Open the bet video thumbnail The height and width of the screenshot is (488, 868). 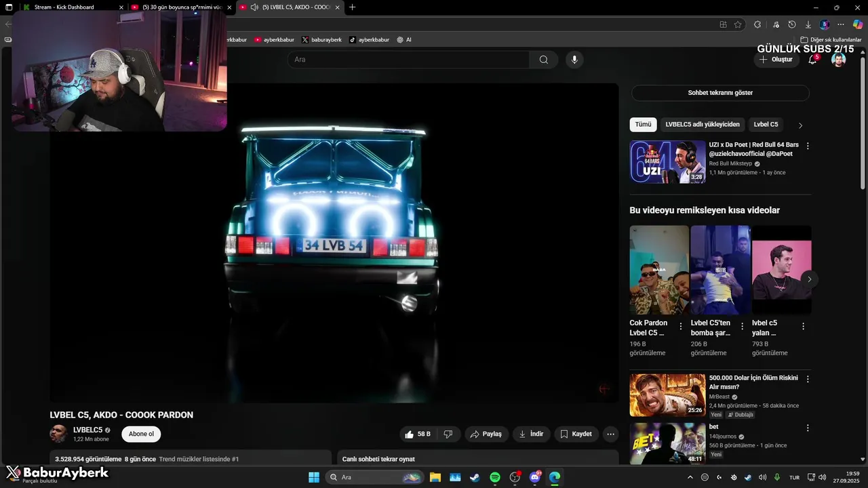(667, 443)
